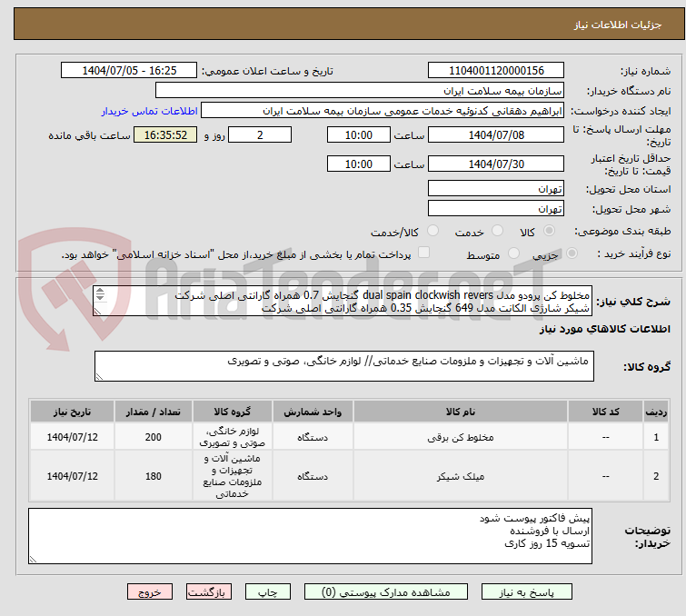686x616 pixels.
Task: Click the delivery city field تهران
Action: click(x=496, y=208)
